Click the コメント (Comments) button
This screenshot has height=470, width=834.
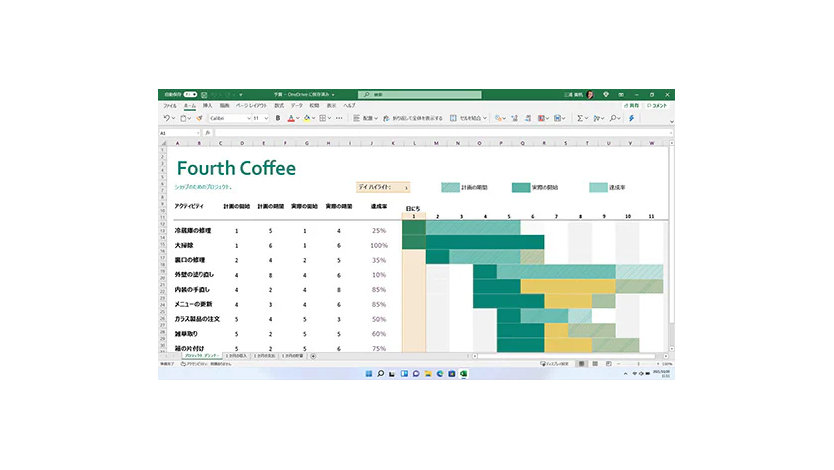(x=657, y=106)
